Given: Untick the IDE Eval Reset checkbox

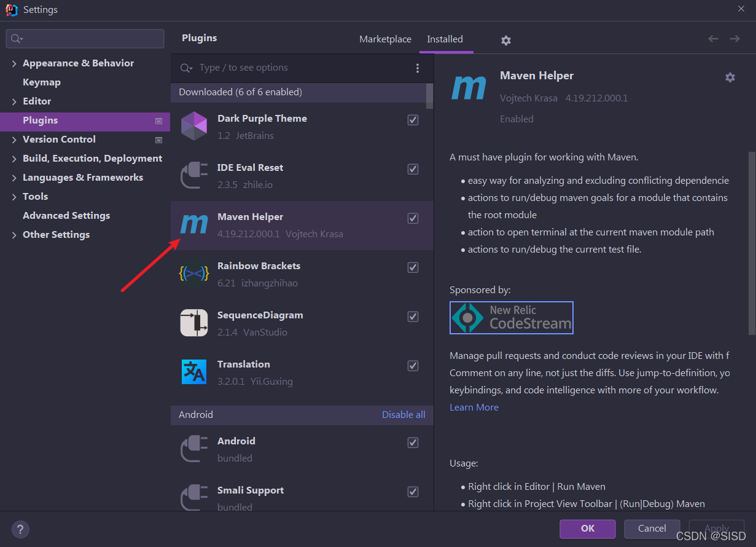Looking at the screenshot, I should 413,169.
